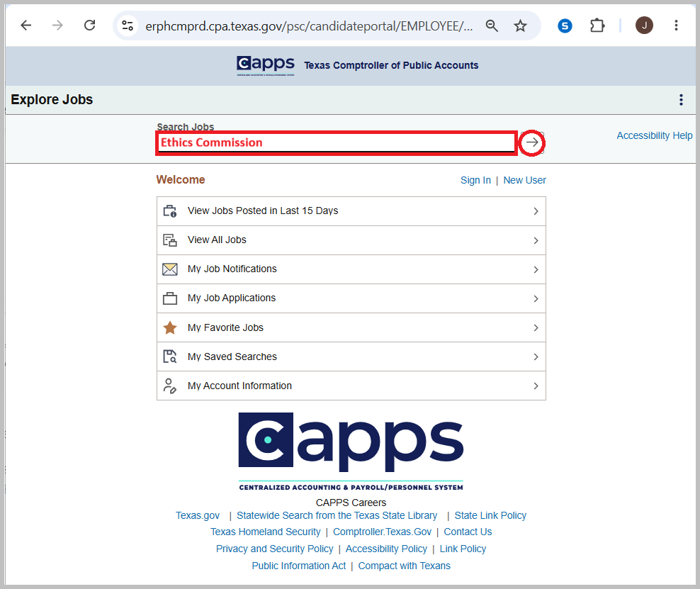This screenshot has height=589, width=700.
Task: Open the Chrome three-dot menu
Action: (676, 26)
